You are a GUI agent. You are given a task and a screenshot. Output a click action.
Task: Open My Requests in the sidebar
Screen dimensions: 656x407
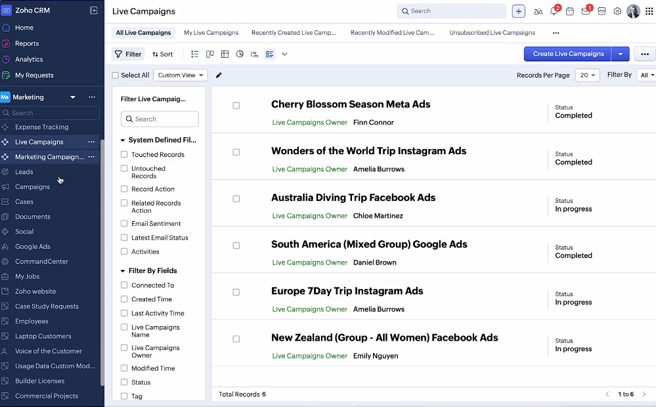point(34,75)
